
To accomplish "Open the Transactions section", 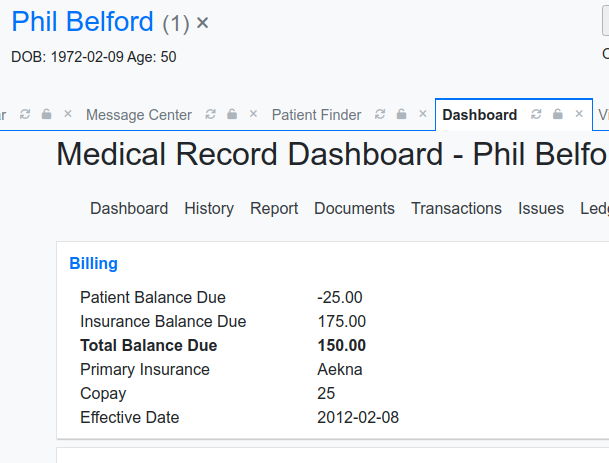I will coord(456,209).
